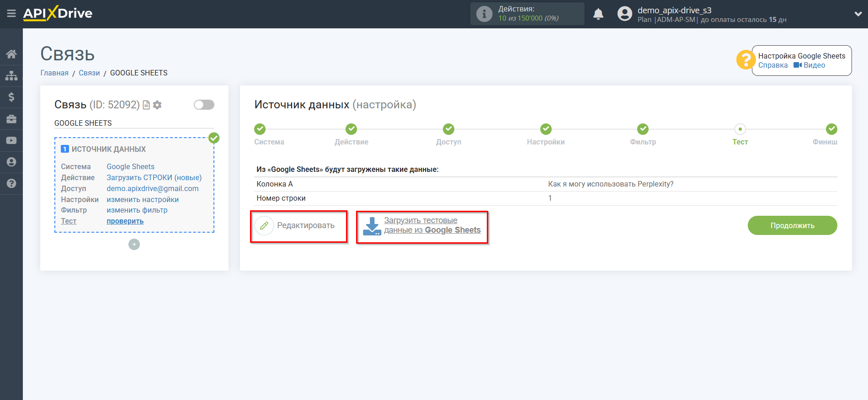Screen dimensions: 868x400
Task: Open the Главная breadcrumb link
Action: pyautogui.click(x=54, y=73)
